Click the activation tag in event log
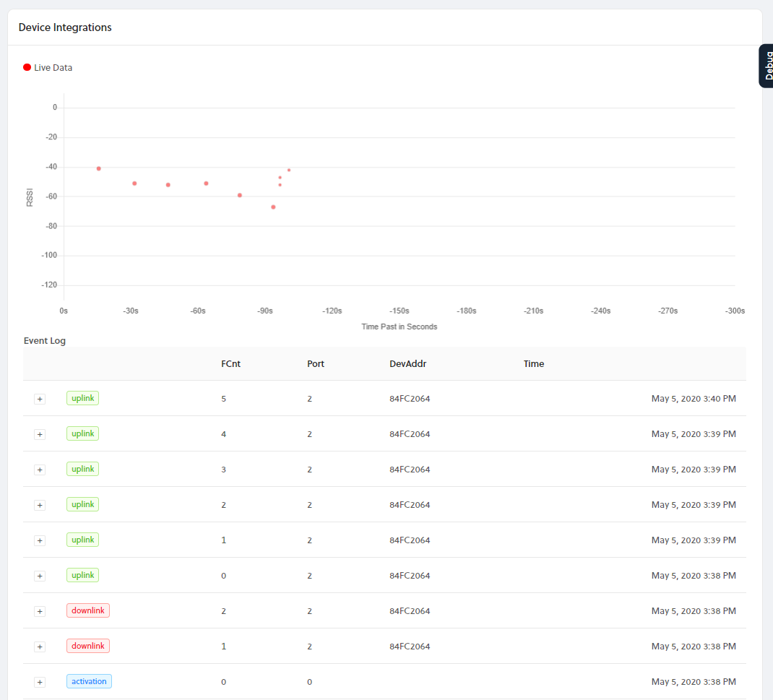 (89, 681)
